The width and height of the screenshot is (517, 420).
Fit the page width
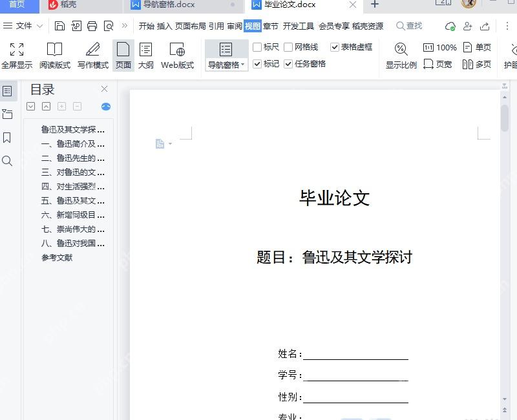coord(438,64)
